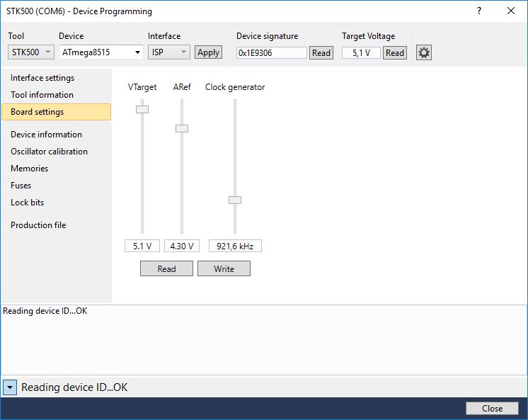Close the Device Programming dialog

[492, 408]
